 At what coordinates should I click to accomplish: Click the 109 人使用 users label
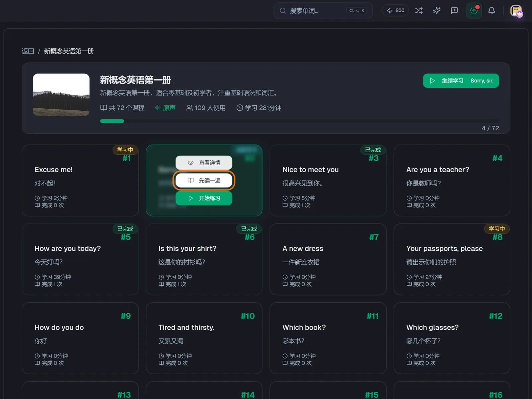tap(206, 108)
